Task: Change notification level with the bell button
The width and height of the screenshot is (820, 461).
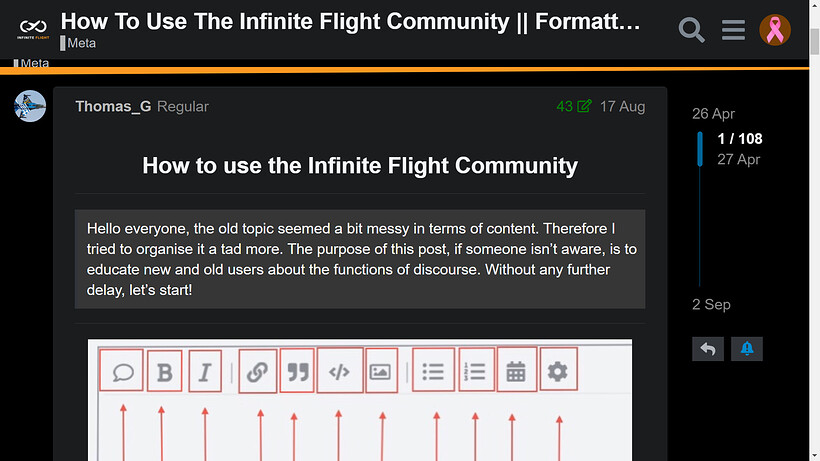Action: coord(746,349)
